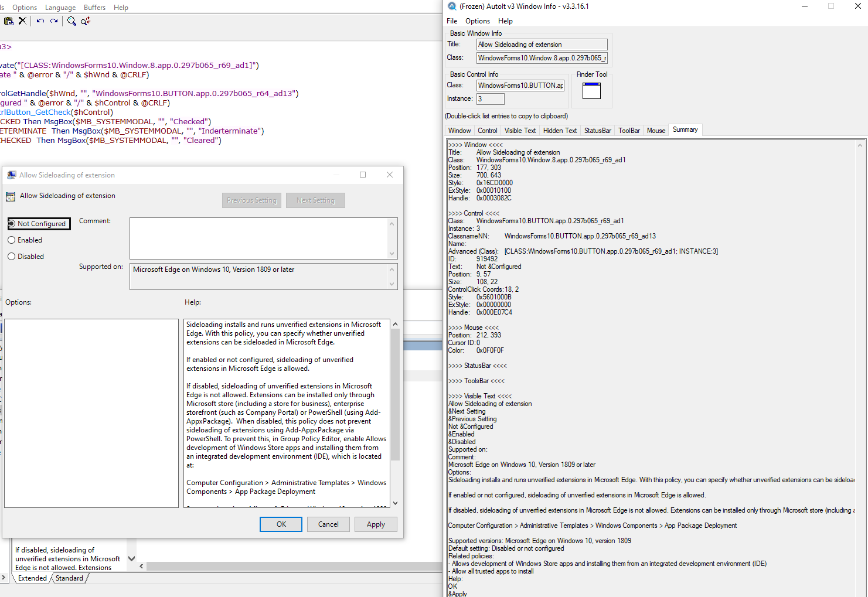Click the Comment box scroll down arrow

point(392,254)
